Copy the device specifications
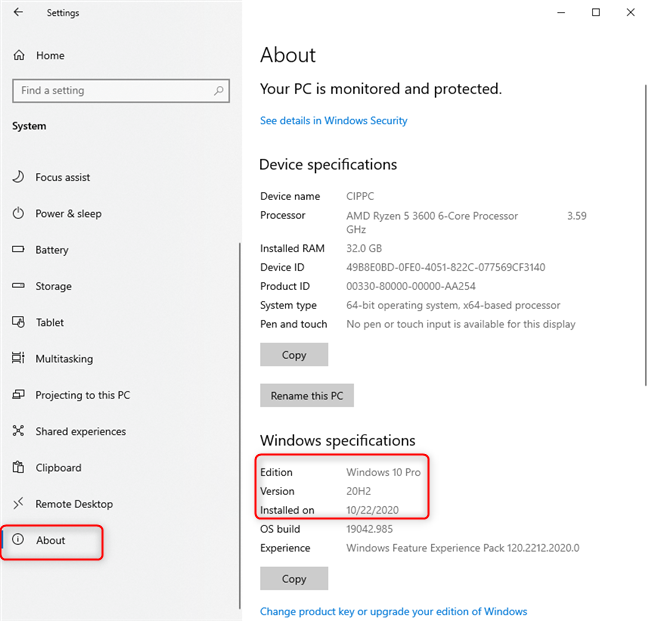Viewport: 648px width, 621px height. pyautogui.click(x=294, y=355)
